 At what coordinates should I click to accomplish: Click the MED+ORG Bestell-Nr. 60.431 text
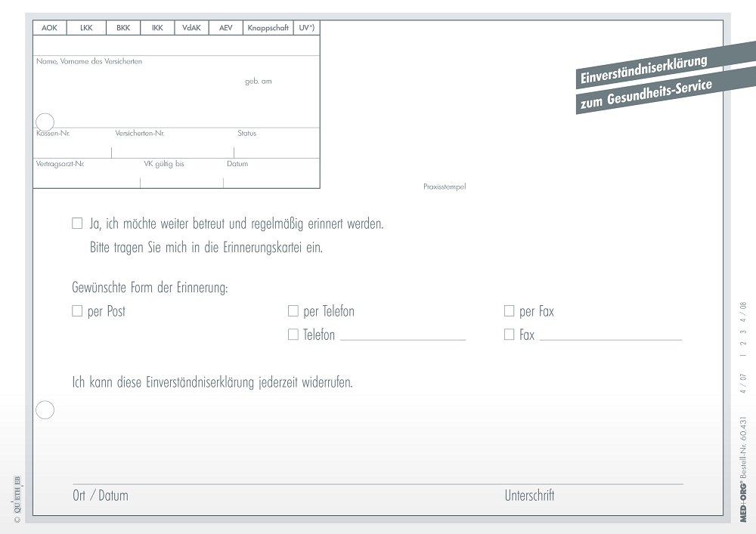tap(743, 470)
